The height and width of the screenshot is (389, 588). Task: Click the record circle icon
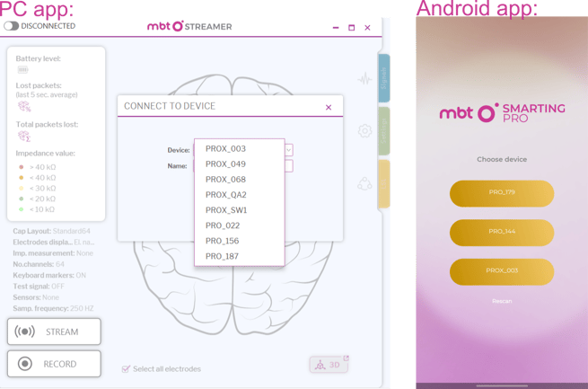[x=25, y=364]
